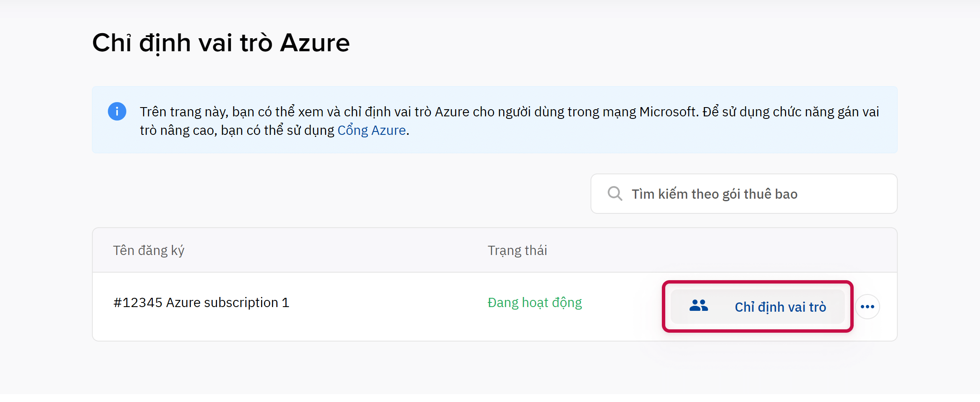Click the people icon on the role button

coord(698,306)
